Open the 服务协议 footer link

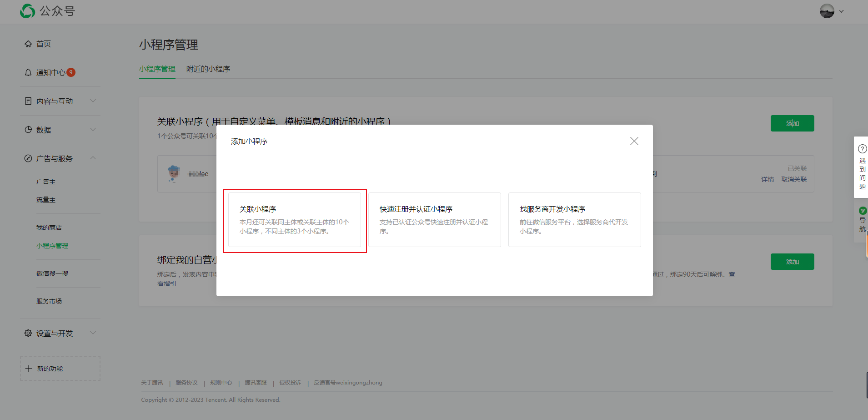click(x=186, y=383)
